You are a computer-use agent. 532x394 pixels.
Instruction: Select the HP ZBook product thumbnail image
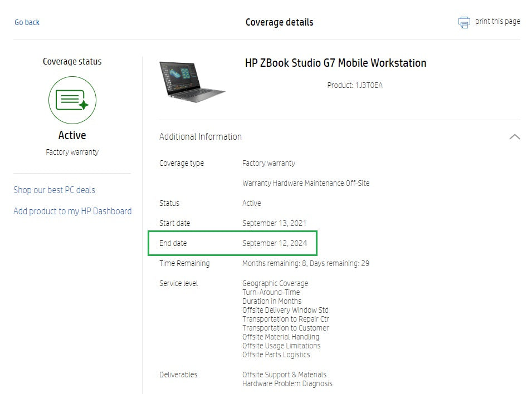(192, 81)
